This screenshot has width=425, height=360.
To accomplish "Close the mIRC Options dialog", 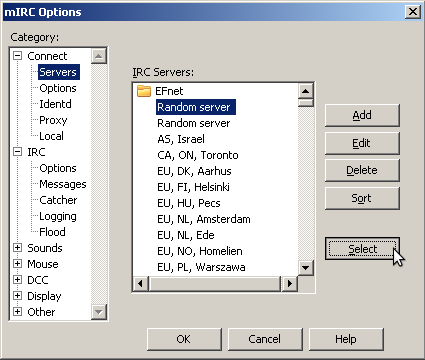I will (413, 12).
